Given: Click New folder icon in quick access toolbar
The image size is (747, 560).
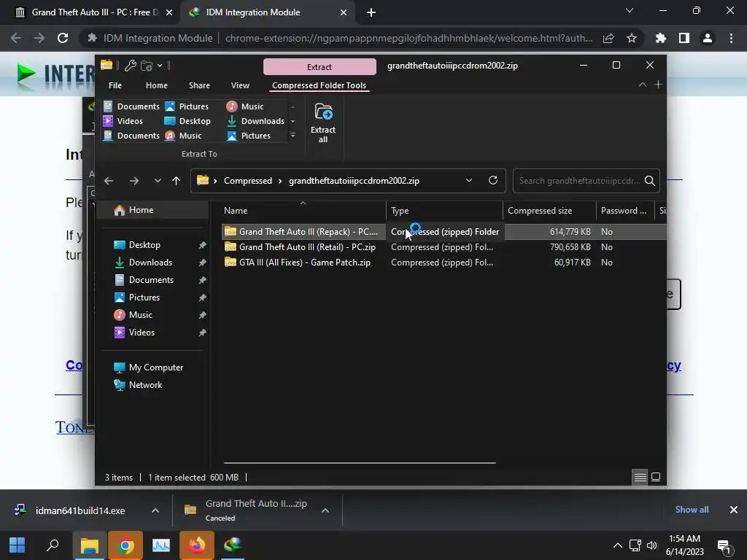Looking at the screenshot, I should [x=146, y=66].
